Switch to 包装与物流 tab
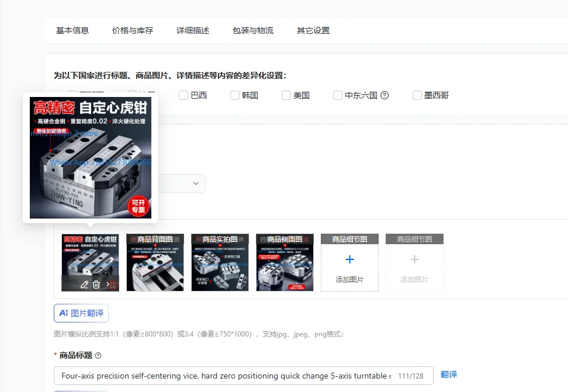 tap(253, 30)
